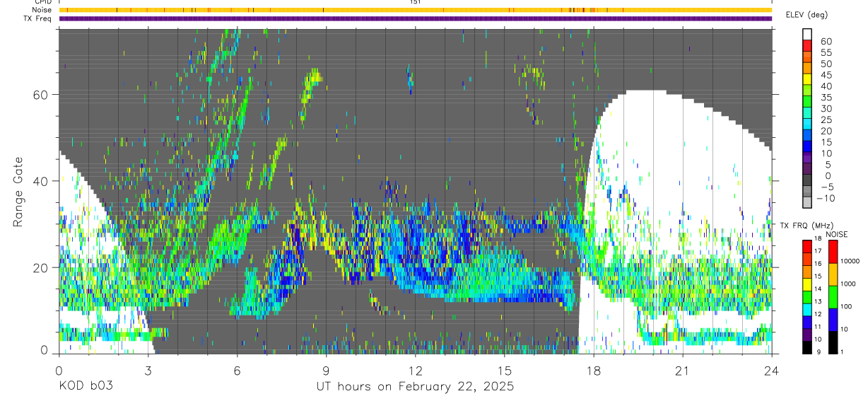Click the ELEV colorbar label '−10'
Screen dimensions: 868x401
[827, 199]
